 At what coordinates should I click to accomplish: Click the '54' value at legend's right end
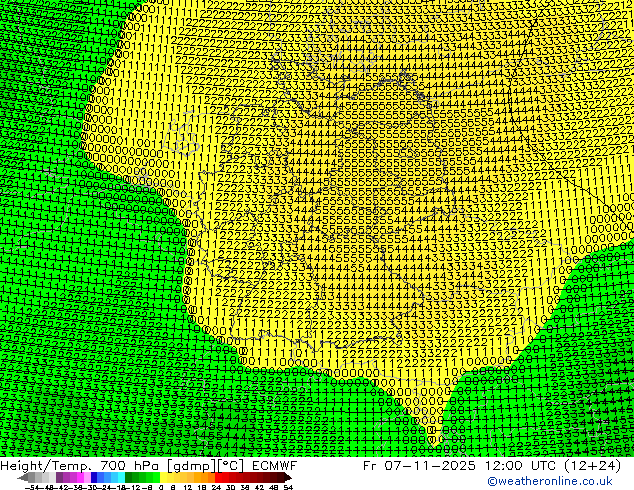pyautogui.click(x=287, y=488)
